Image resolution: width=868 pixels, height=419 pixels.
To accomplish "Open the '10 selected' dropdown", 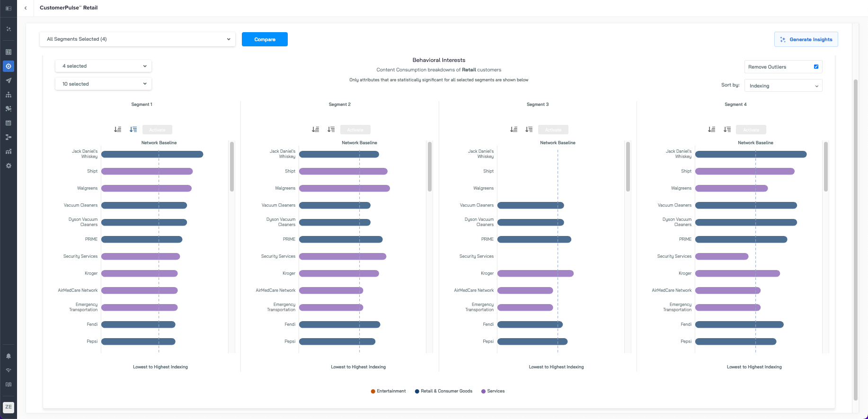I will pos(103,84).
